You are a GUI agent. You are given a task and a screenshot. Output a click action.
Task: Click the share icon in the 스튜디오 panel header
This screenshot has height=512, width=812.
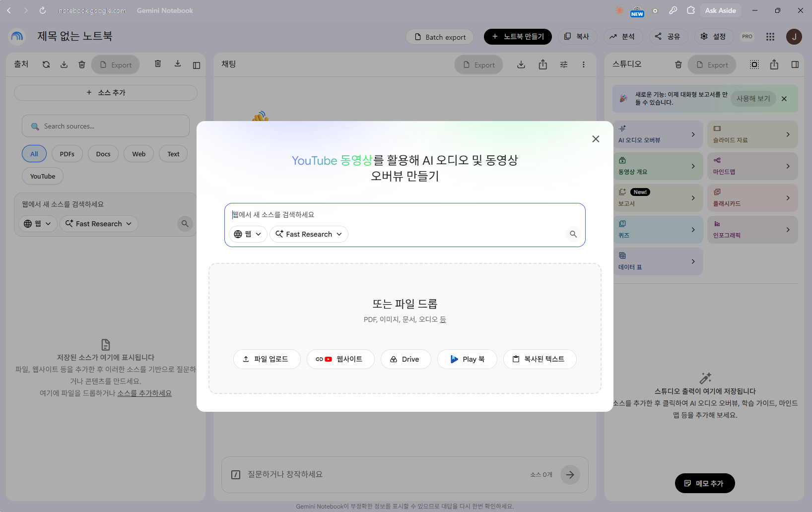coord(774,64)
